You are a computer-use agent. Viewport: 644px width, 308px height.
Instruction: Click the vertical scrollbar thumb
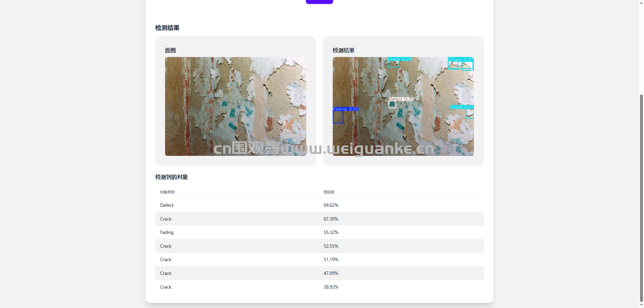coord(641,198)
